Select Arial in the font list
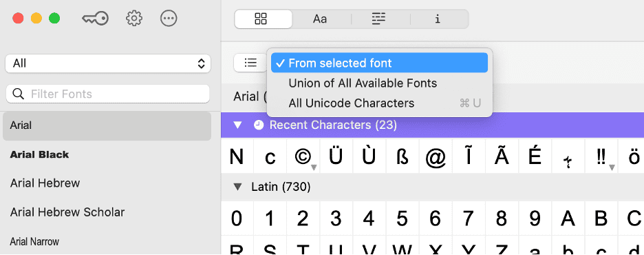Screen dimensions: 644x255 click(107, 126)
